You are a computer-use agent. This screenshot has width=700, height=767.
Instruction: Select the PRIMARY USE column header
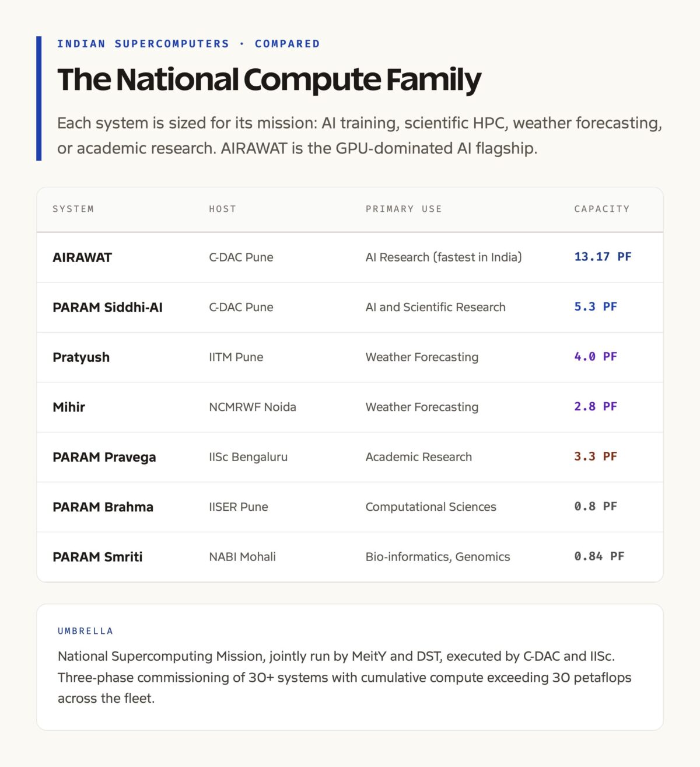tap(404, 209)
